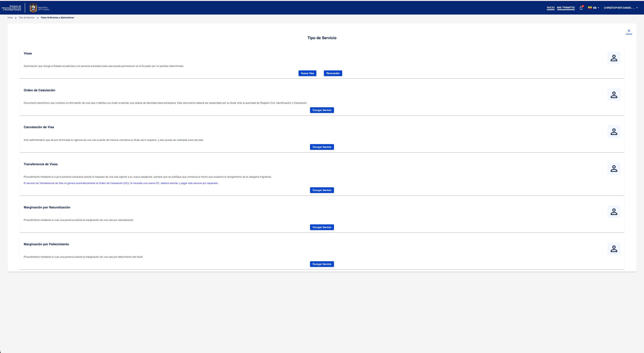Click the Nueva Visa button

click(x=307, y=73)
